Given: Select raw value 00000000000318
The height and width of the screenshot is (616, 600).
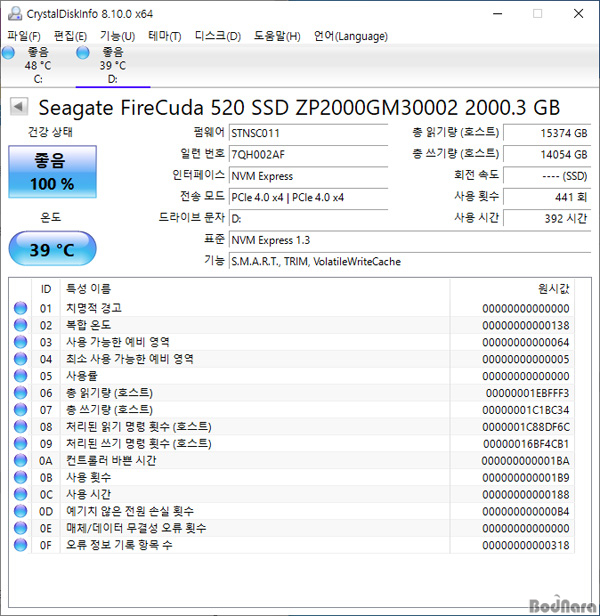Looking at the screenshot, I should click(x=526, y=545).
